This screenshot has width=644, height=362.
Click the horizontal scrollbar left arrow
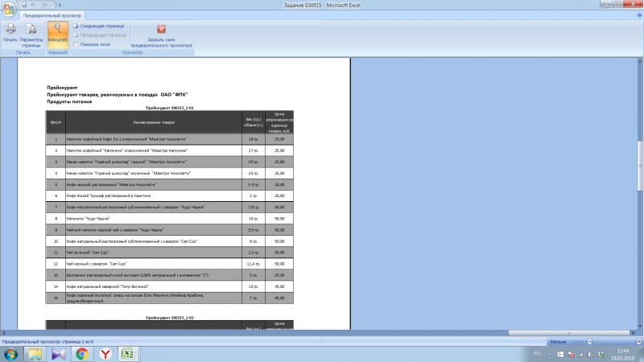(3, 333)
